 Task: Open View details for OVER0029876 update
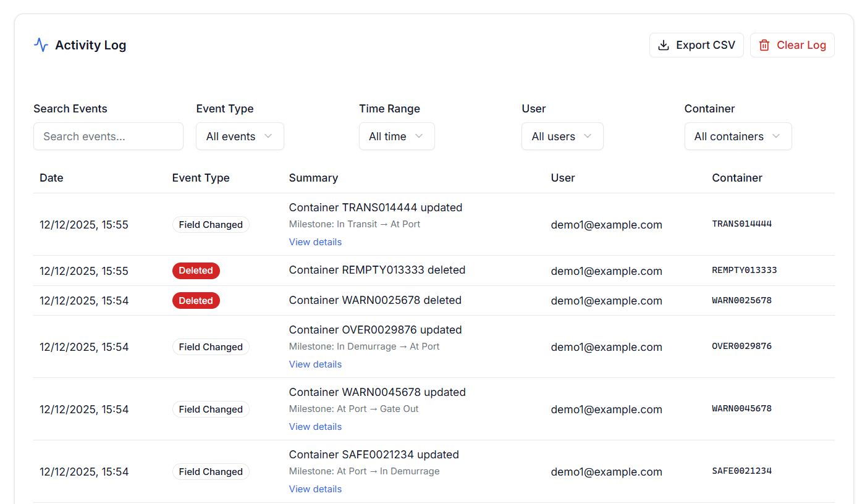pyautogui.click(x=315, y=364)
